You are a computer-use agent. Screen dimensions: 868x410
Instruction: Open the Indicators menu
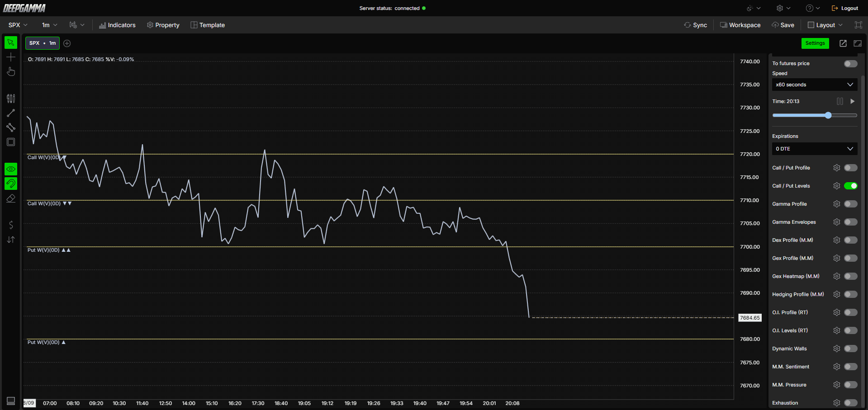point(117,25)
